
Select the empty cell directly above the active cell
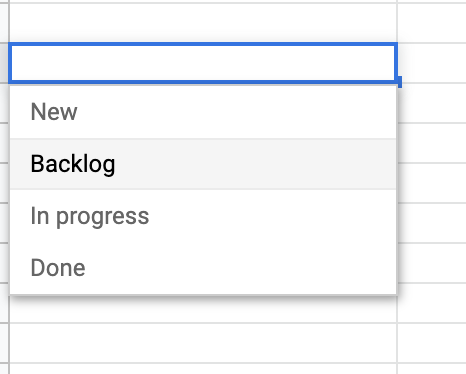click(203, 23)
